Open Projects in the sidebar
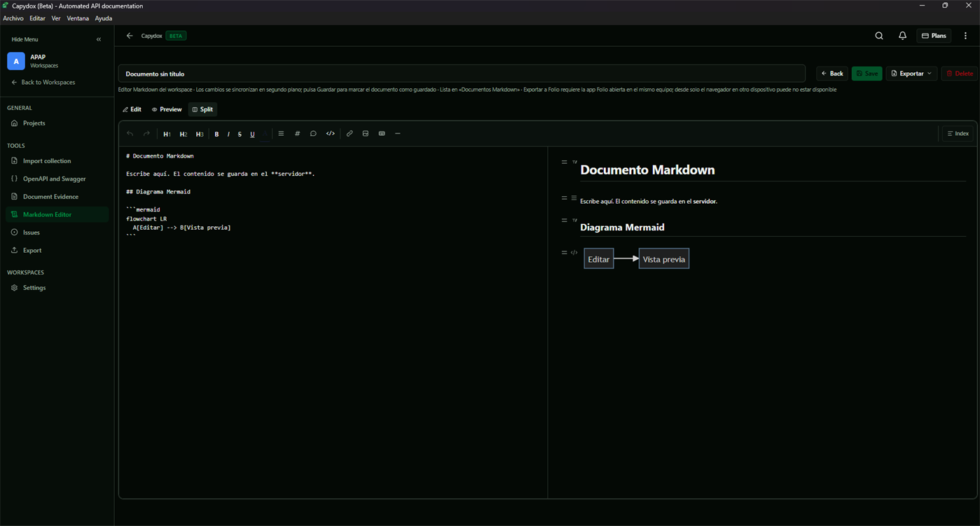Viewport: 980px width, 526px height. coord(57,123)
